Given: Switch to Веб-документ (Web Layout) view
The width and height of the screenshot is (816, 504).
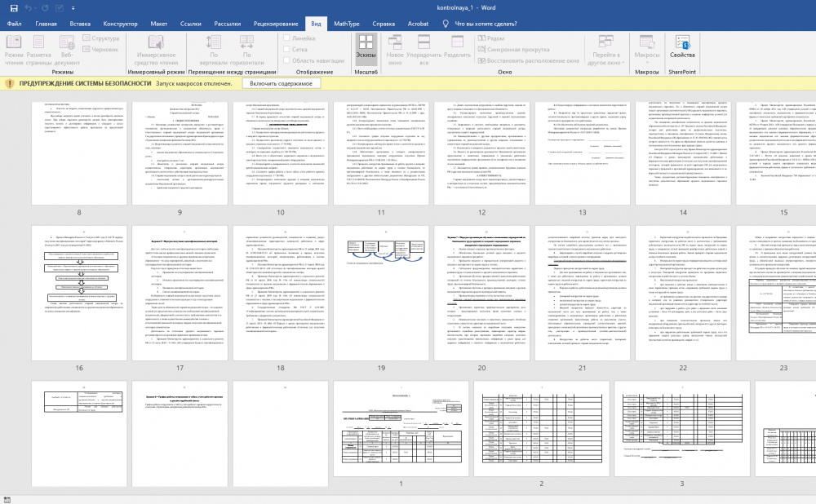Looking at the screenshot, I should click(67, 51).
